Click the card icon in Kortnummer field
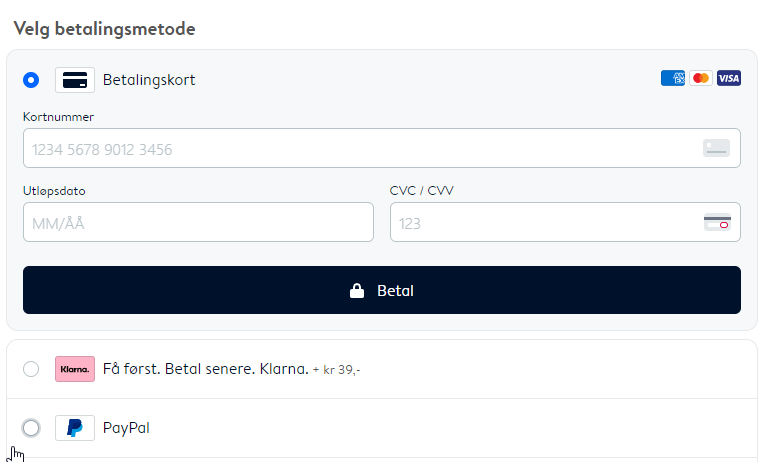The image size is (762, 462). pyautogui.click(x=716, y=148)
